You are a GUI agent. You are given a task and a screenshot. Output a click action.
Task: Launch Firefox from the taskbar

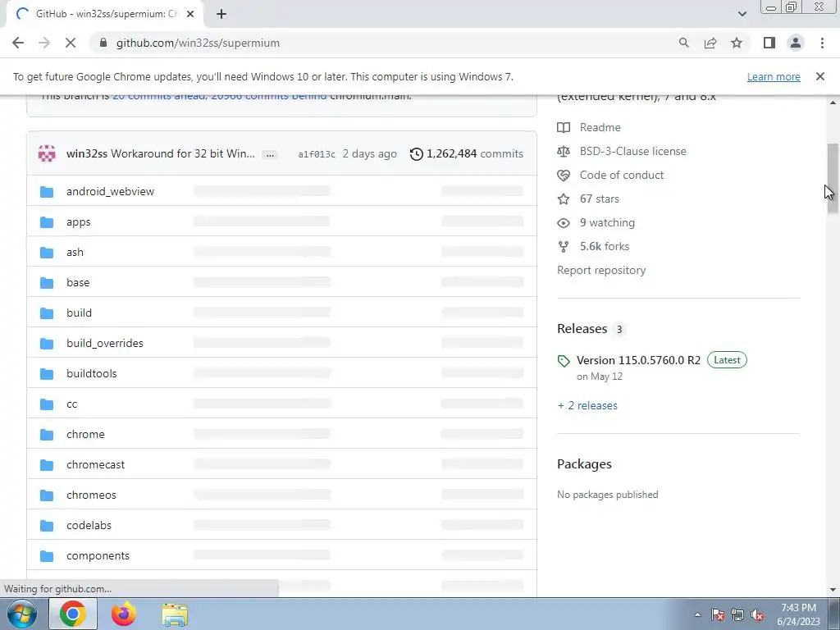pyautogui.click(x=123, y=614)
